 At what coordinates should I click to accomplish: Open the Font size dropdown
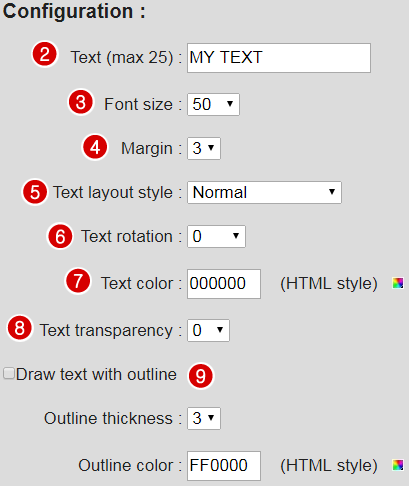click(x=213, y=104)
